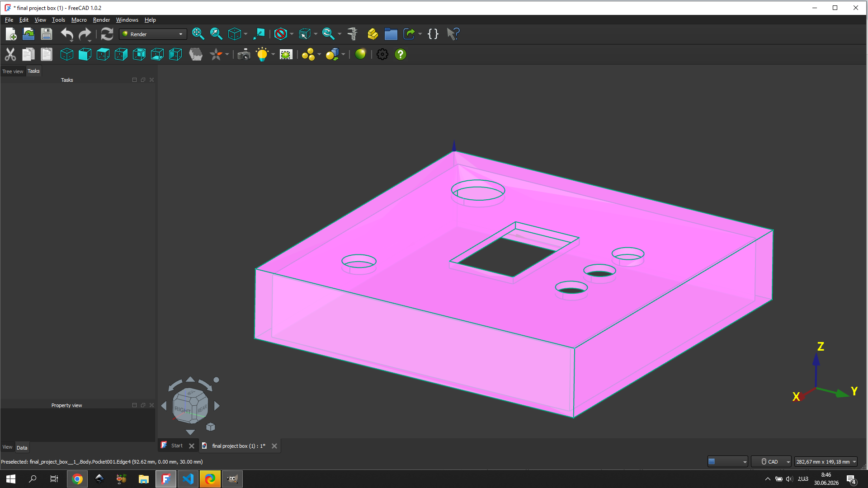Switch to View tab in property view
The width and height of the screenshot is (868, 488).
point(7,447)
